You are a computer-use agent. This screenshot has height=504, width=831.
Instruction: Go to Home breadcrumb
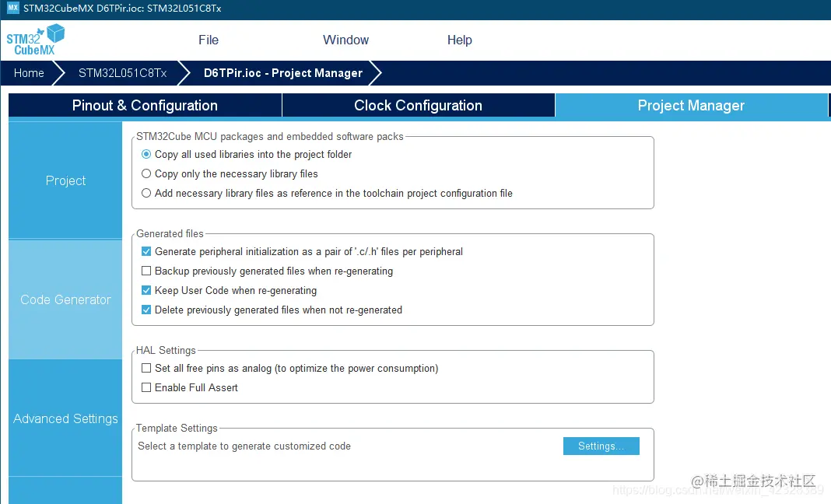point(29,73)
